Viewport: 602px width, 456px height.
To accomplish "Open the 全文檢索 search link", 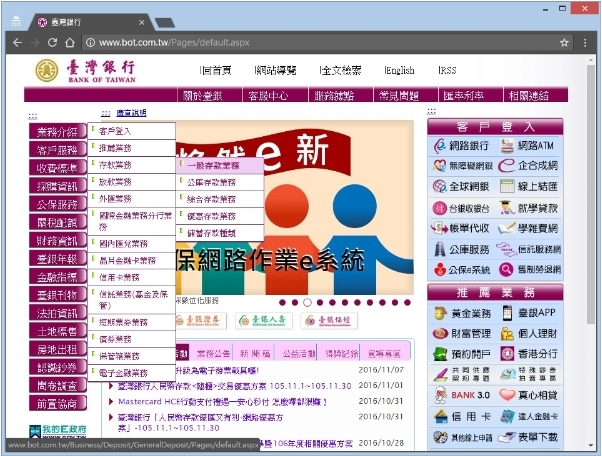I will pos(340,70).
